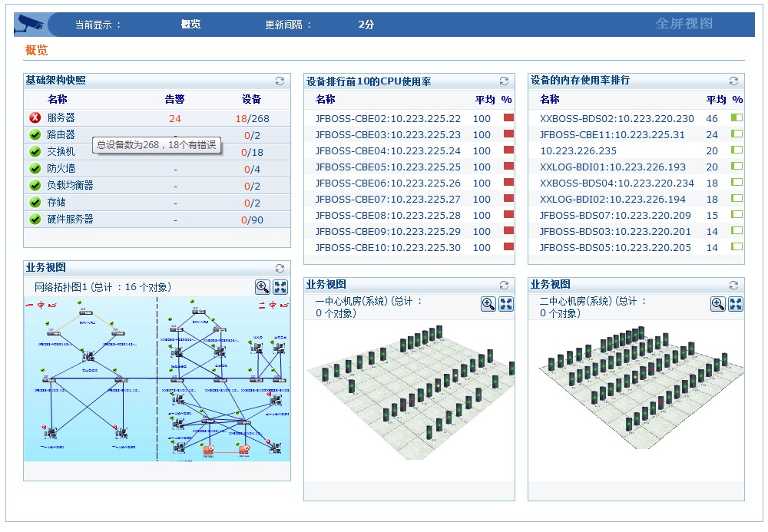This screenshot has width=768, height=532.
Task: Refresh the 内存使用率排行 panel
Action: coord(733,81)
